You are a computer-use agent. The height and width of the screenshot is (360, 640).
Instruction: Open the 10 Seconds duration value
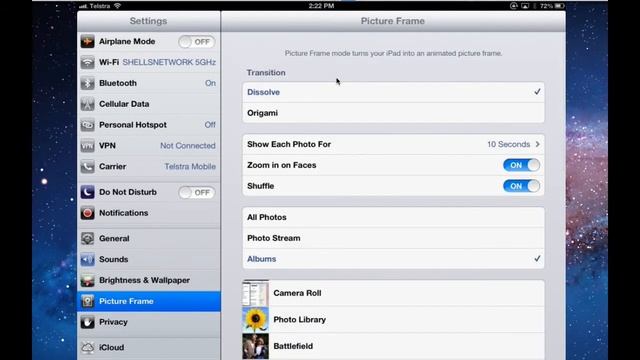point(508,144)
